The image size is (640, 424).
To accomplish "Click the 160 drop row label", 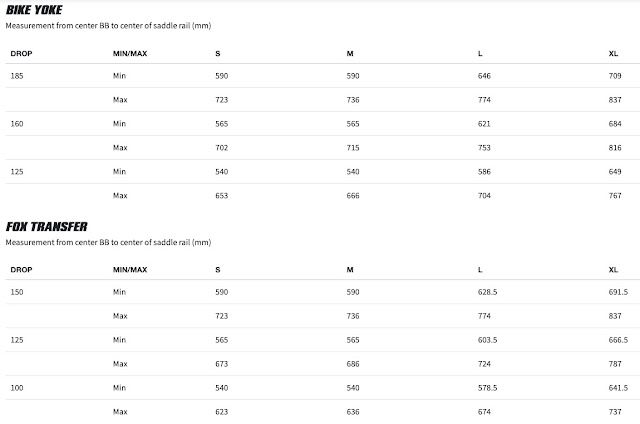I will click(x=17, y=124).
